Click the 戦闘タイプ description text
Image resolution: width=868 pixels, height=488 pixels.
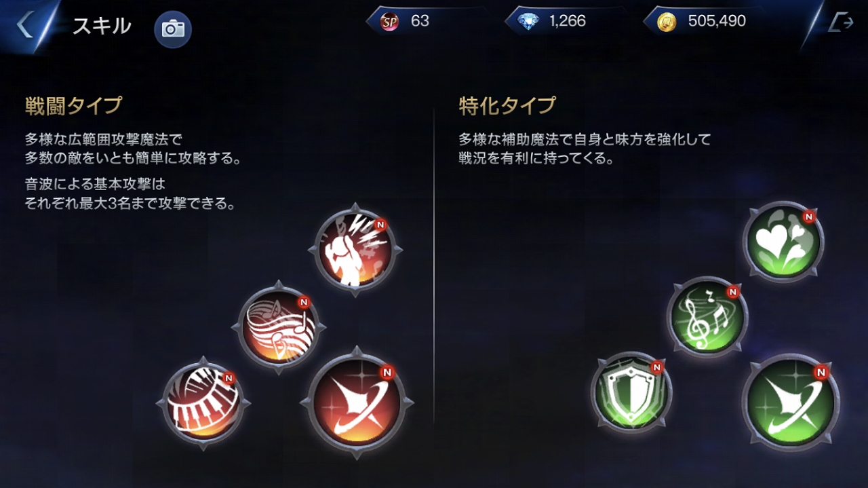tap(134, 171)
